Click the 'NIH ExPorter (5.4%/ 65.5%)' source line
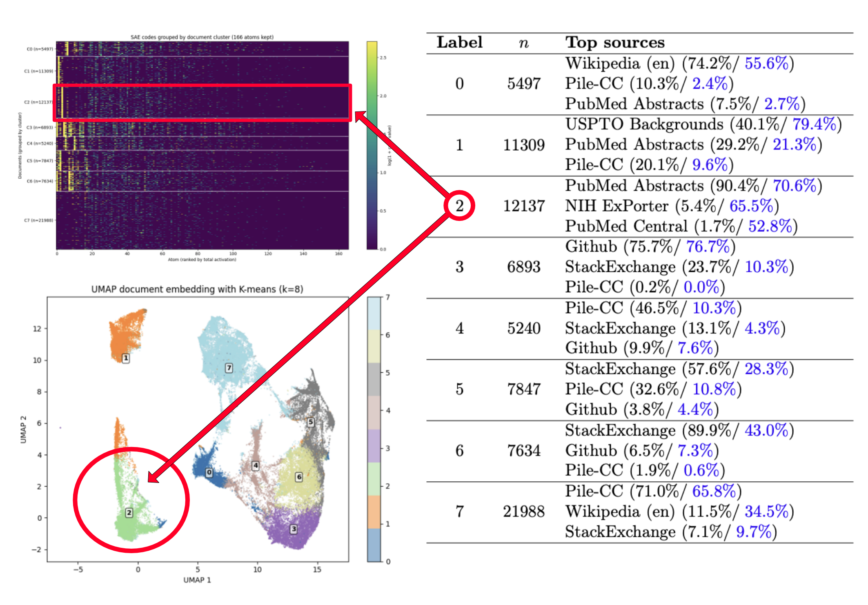Viewport: 868px width, 605px height. click(x=672, y=206)
